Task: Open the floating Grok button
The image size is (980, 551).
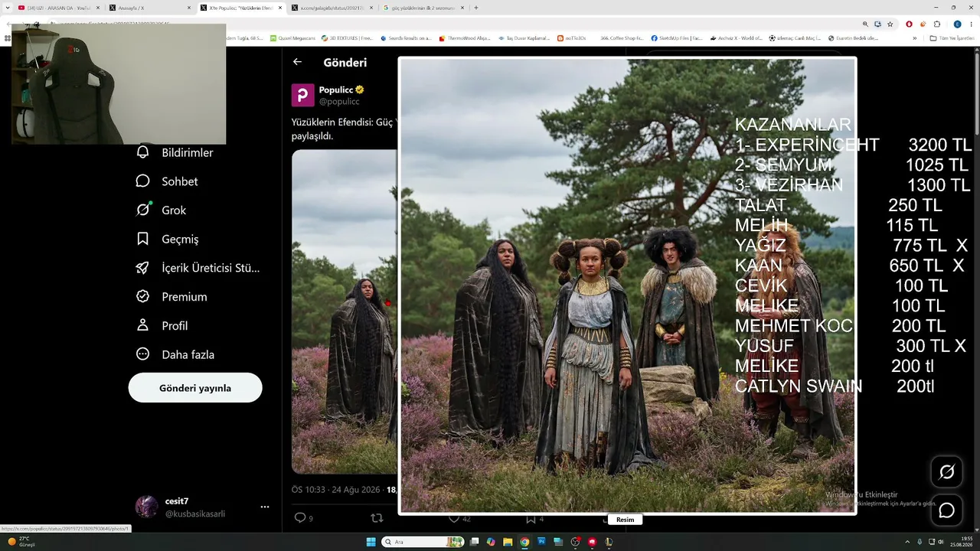Action: (946, 472)
